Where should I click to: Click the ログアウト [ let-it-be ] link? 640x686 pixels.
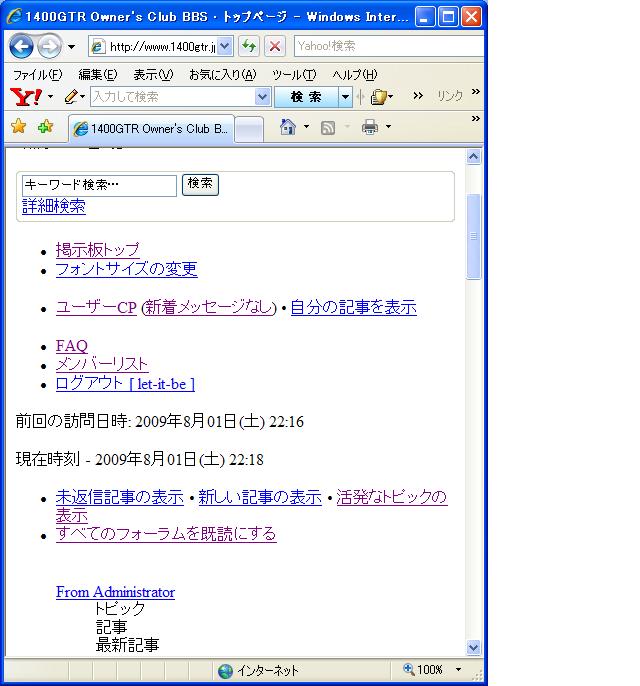(125, 384)
